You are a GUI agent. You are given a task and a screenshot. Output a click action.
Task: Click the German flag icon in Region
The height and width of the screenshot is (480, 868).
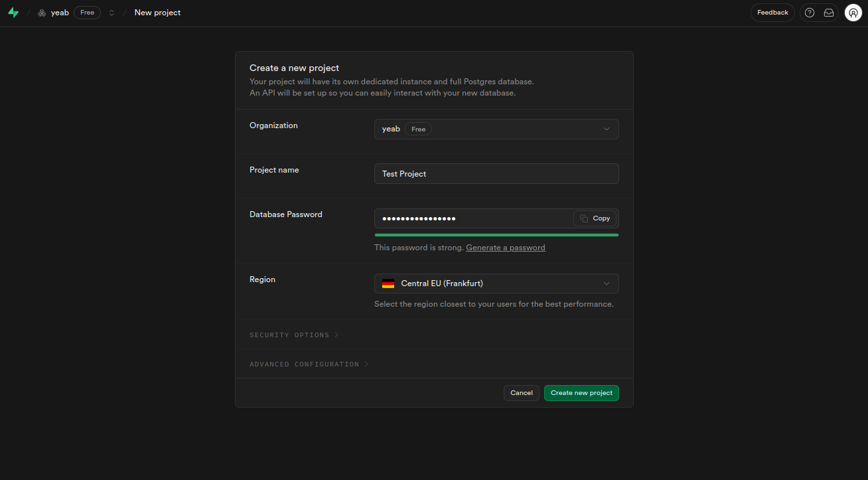click(x=388, y=283)
